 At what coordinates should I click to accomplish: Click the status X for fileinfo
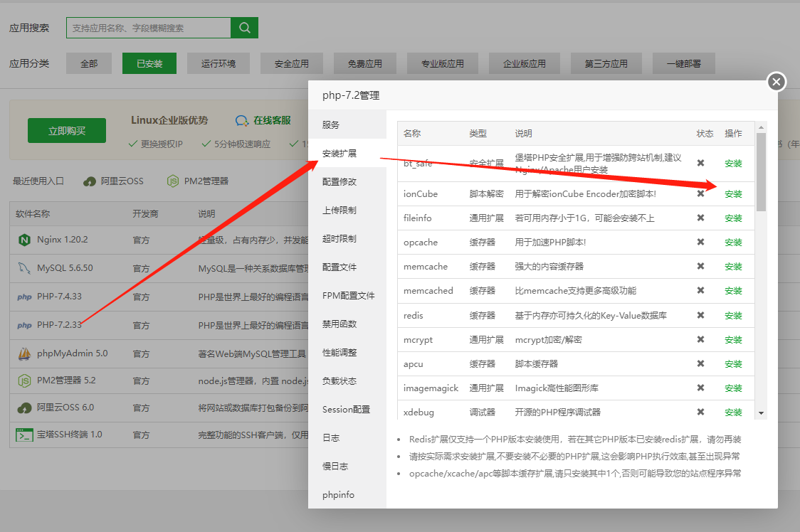pos(700,218)
